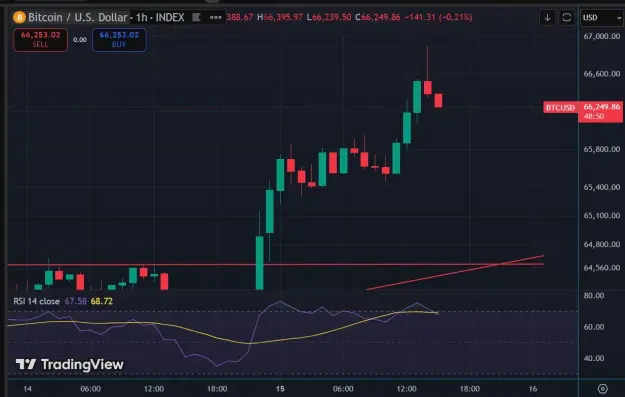Open chart settings gear at bottom right
Image resolution: width=625 pixels, height=397 pixels.
(x=603, y=389)
